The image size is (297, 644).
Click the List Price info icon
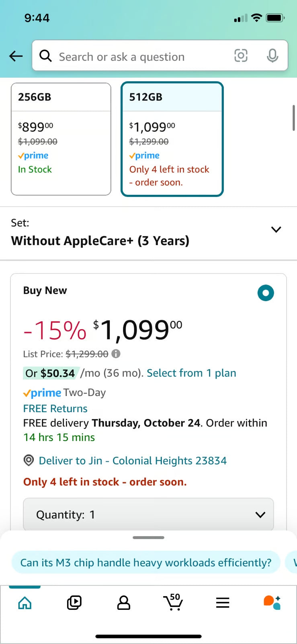116,354
